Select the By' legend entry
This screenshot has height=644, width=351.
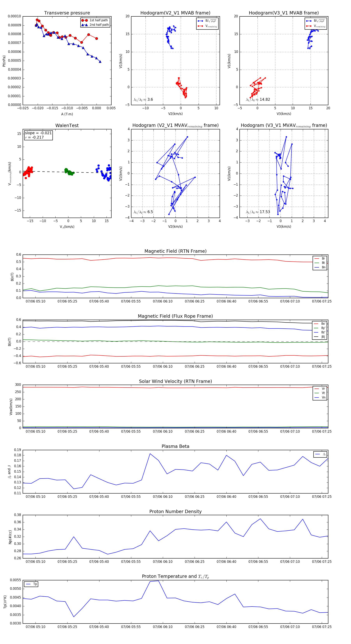click(x=320, y=328)
